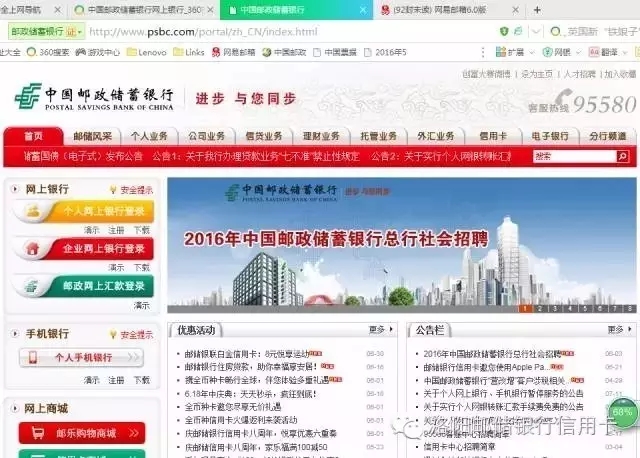Click the site 搜索 input field
Screen dimensions: 640x458
(574, 156)
